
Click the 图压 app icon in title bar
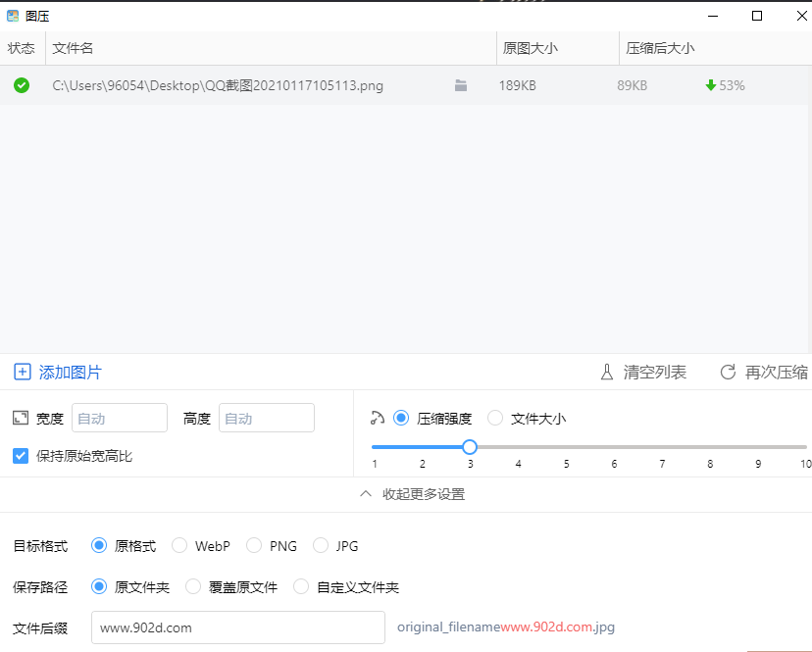tap(13, 16)
